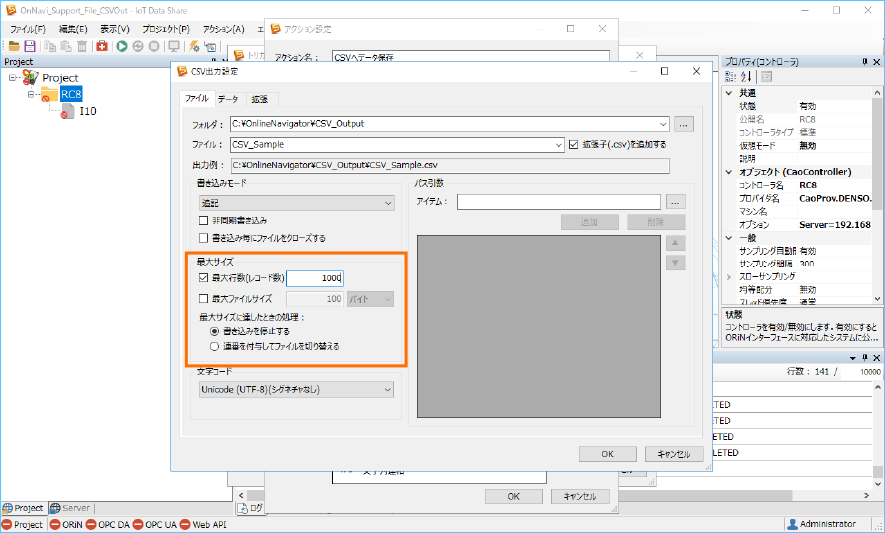Click the I10 item icon in tree

click(66, 111)
